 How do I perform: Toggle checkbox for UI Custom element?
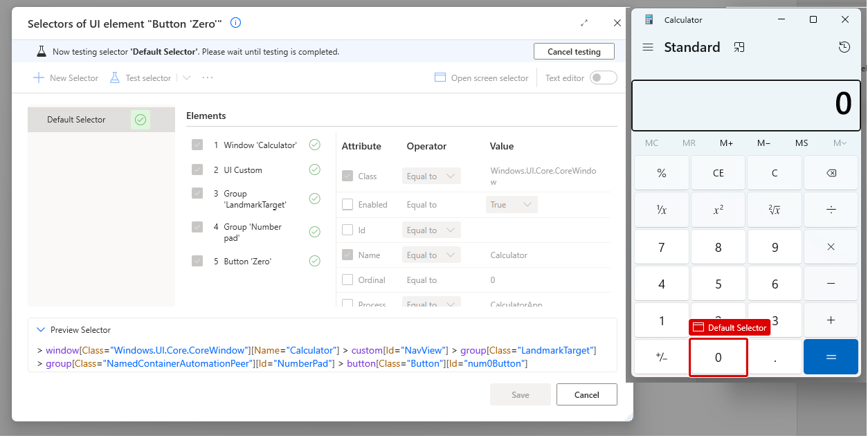197,170
